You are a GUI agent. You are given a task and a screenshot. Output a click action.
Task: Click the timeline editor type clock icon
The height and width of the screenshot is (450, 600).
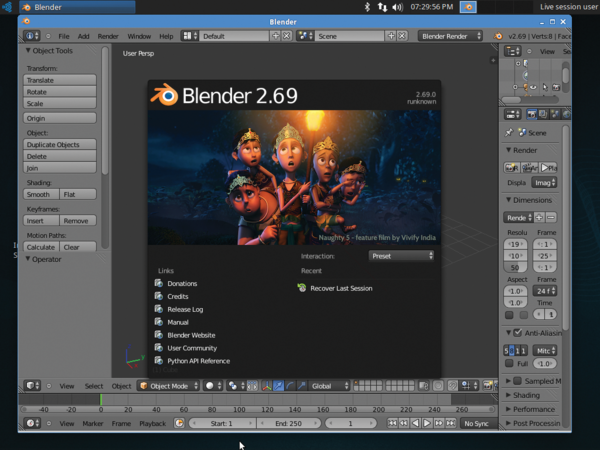32,423
